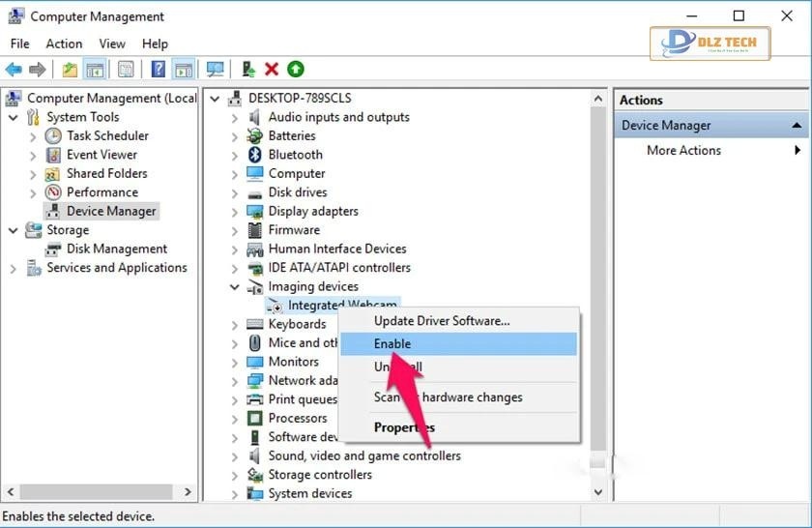The height and width of the screenshot is (528, 812).
Task: Click More Actions in Actions pane
Action: click(x=683, y=151)
